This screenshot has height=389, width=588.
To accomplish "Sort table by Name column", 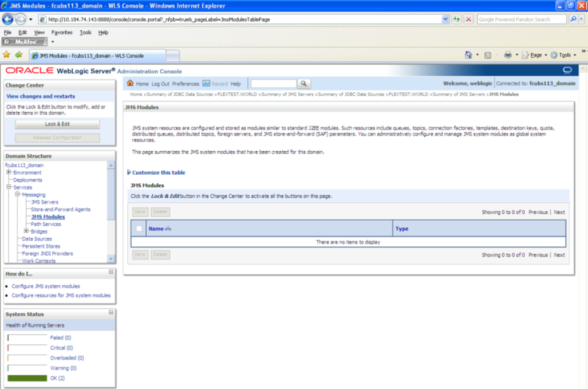I will (x=156, y=229).
